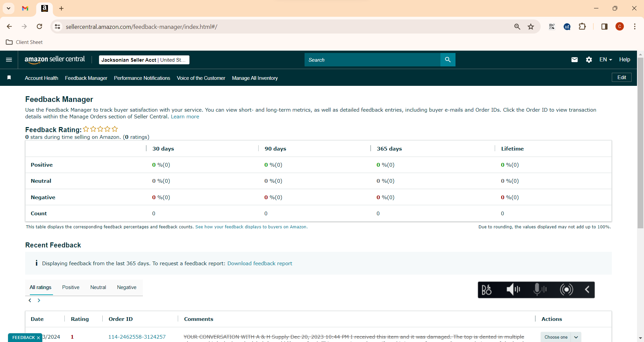Click the Negative row label

point(43,197)
